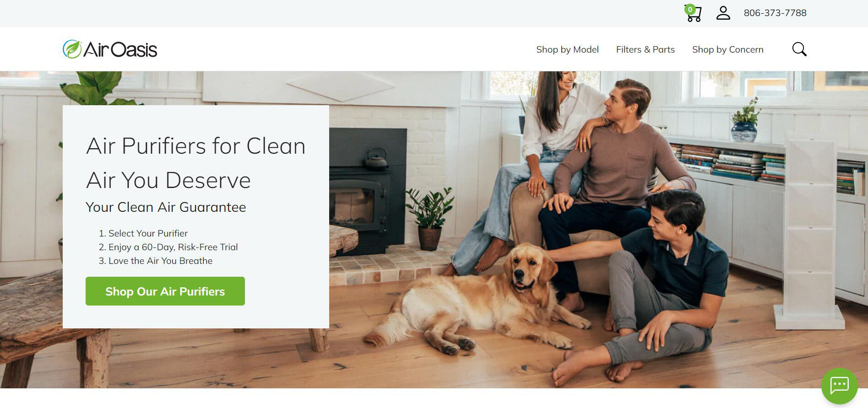Click the Your Clean Air Guarantee subheading
The image size is (868, 408).
166,207
